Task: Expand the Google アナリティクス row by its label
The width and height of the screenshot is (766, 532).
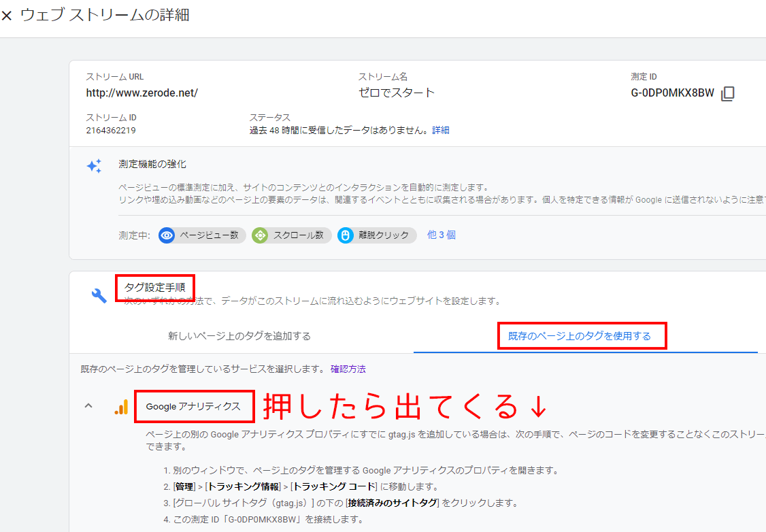Action: point(193,406)
